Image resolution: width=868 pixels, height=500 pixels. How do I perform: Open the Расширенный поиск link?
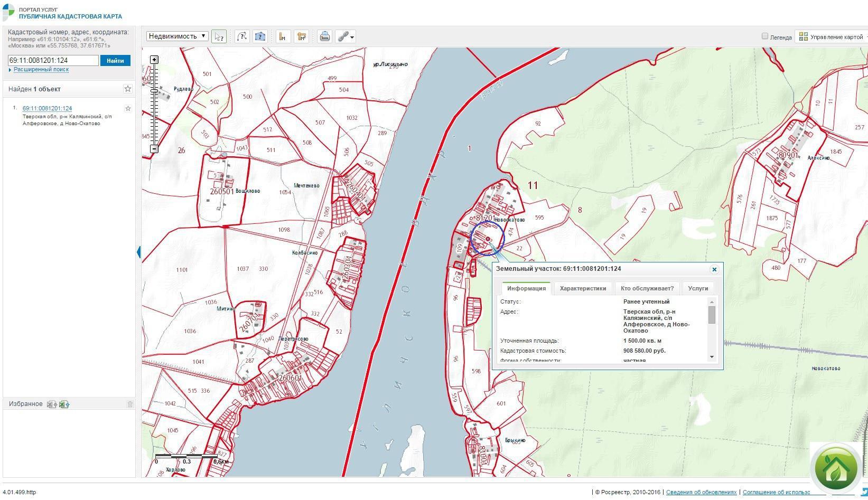[x=41, y=70]
